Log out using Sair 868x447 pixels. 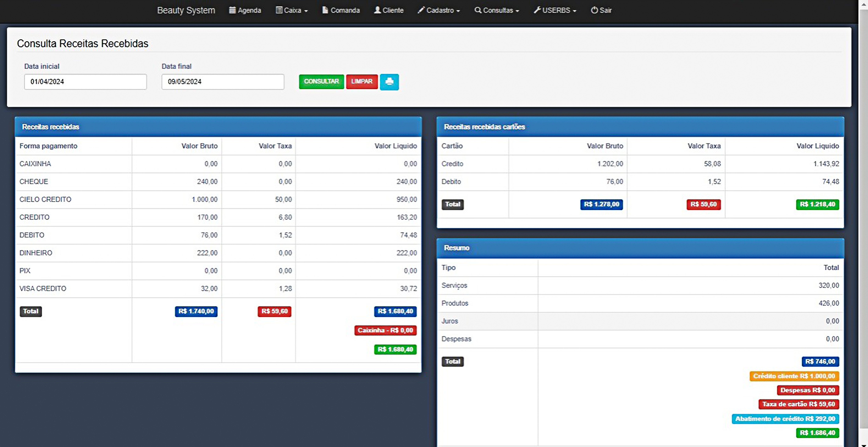point(602,10)
